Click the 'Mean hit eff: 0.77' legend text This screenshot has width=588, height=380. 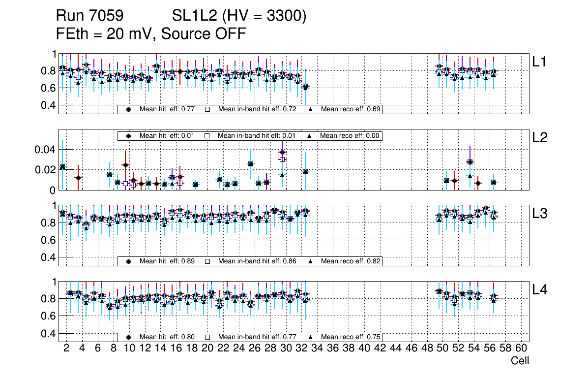167,109
